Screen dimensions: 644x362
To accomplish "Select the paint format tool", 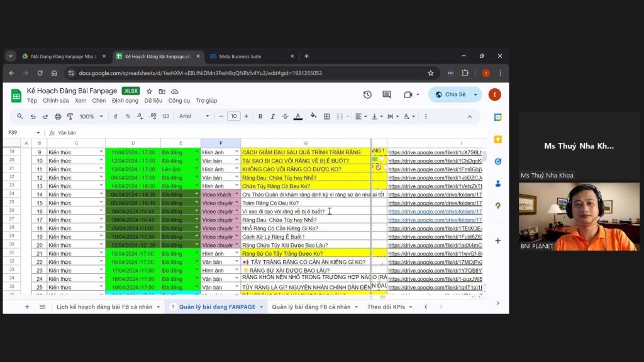I will coord(70,116).
